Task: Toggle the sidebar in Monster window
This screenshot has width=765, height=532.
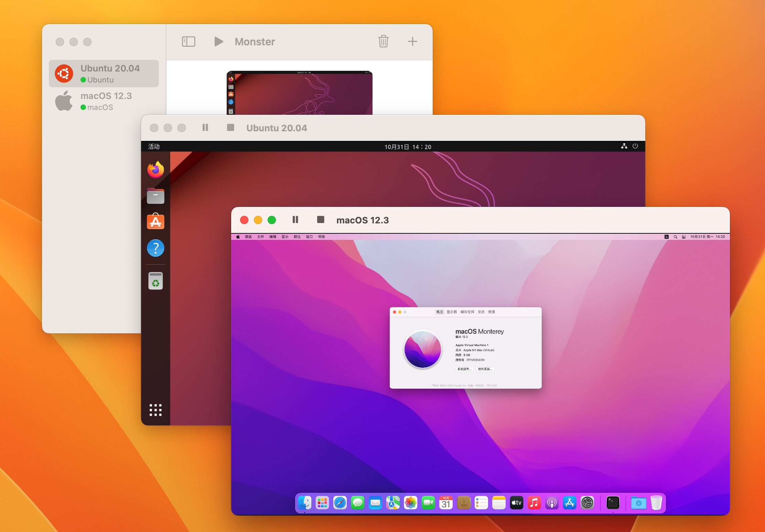Action: coord(188,42)
